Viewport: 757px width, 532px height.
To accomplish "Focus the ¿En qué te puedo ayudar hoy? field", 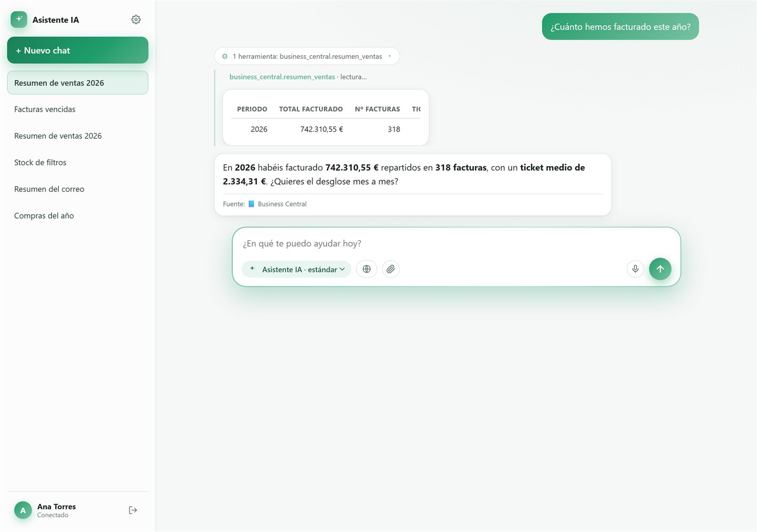I will coord(456,243).
